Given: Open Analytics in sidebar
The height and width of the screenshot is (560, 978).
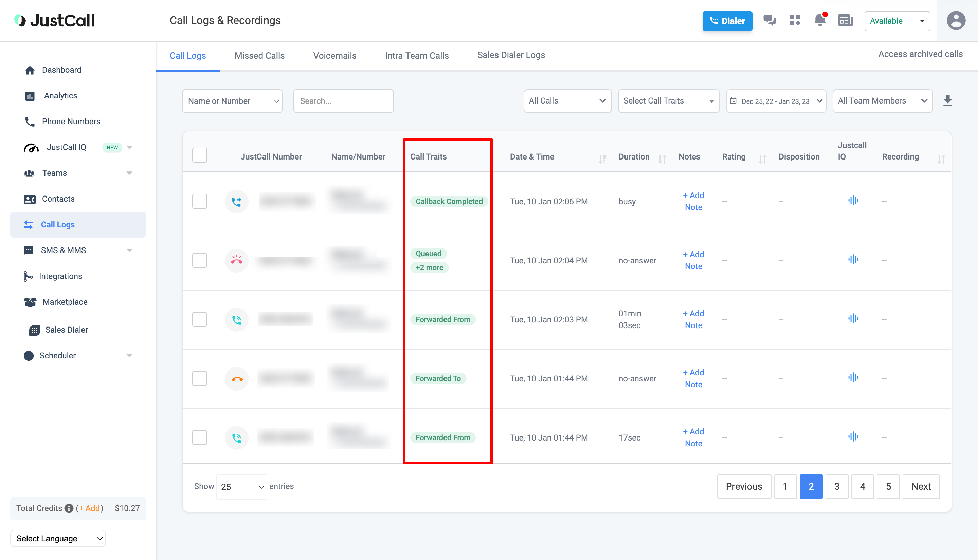Looking at the screenshot, I should (x=60, y=95).
